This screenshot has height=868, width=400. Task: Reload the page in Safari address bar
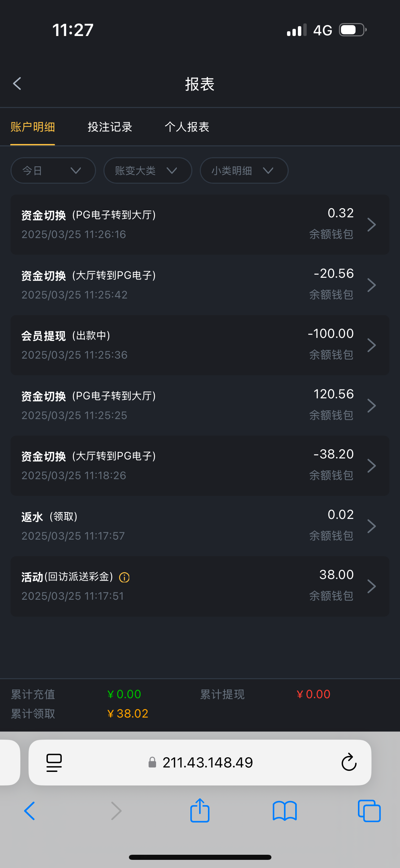[x=349, y=762]
